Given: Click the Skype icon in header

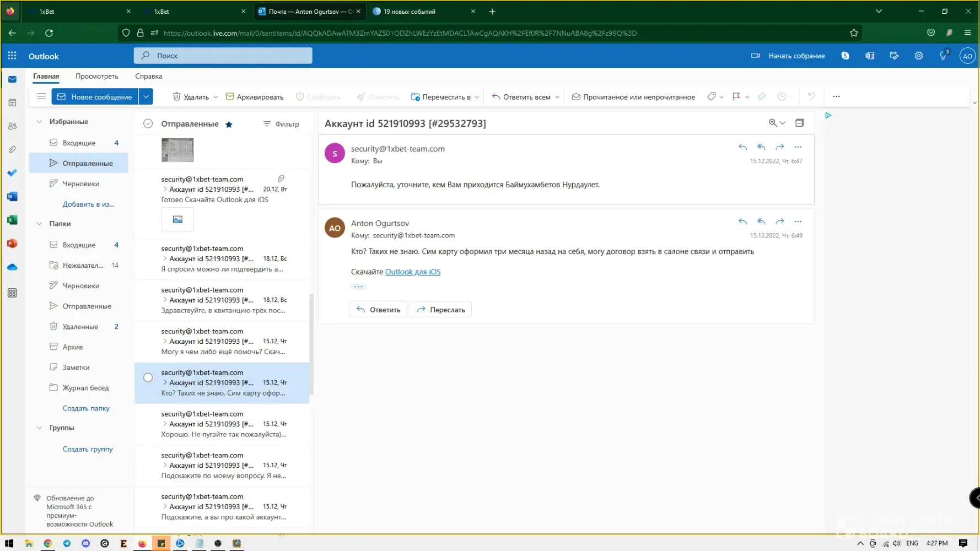Looking at the screenshot, I should [845, 56].
